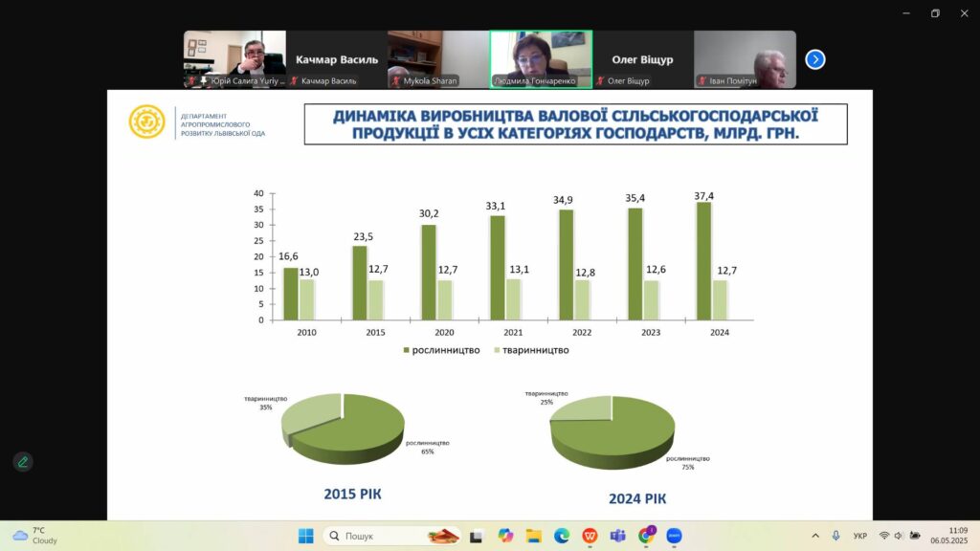Click the Windows Start button
The height and width of the screenshot is (551, 980).
coord(305,536)
